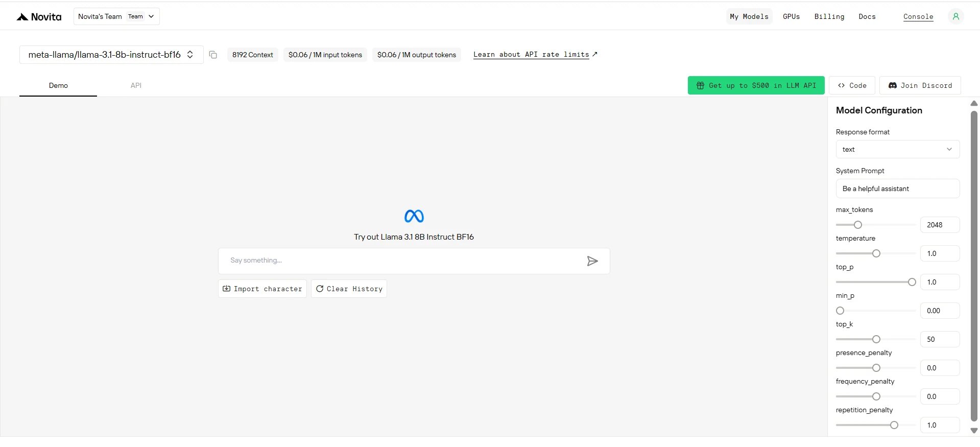Switch to the API tab
Image resolution: width=980 pixels, height=447 pixels.
[136, 85]
